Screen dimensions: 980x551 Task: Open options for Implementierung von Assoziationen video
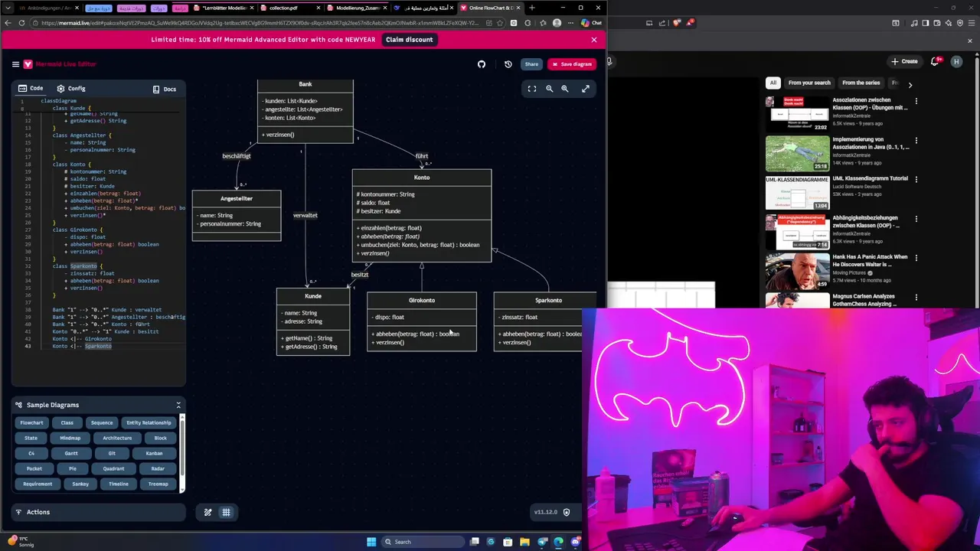click(916, 141)
